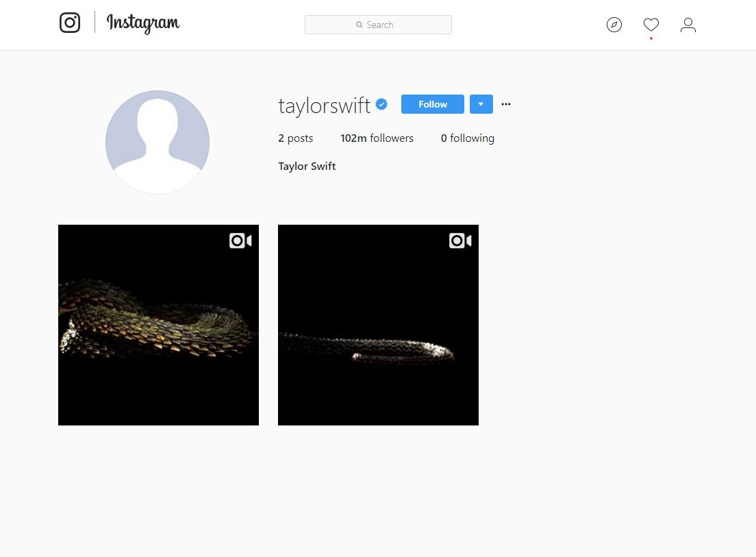
Task: Click the video icon on second post
Action: point(460,240)
